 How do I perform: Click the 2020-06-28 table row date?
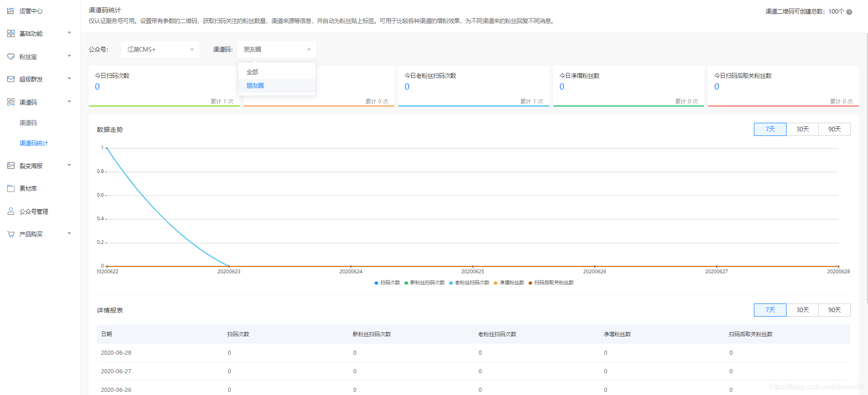click(116, 352)
